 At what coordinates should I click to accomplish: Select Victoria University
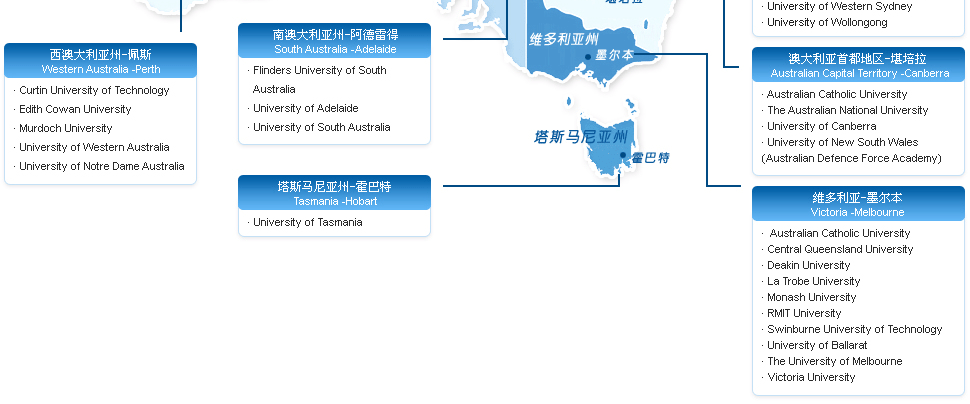coord(811,377)
